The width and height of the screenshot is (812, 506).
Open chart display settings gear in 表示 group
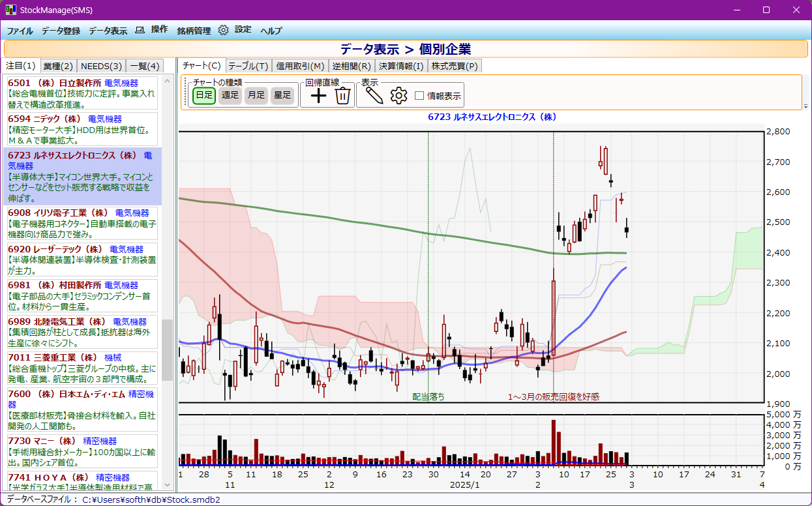[398, 96]
